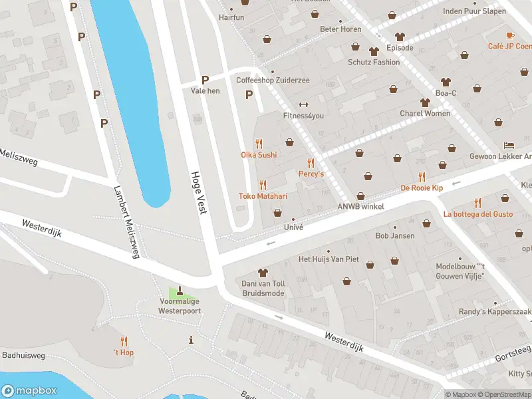This screenshot has width=532, height=399.
Task: Select the Boa-C clothing store icon
Action: click(446, 82)
